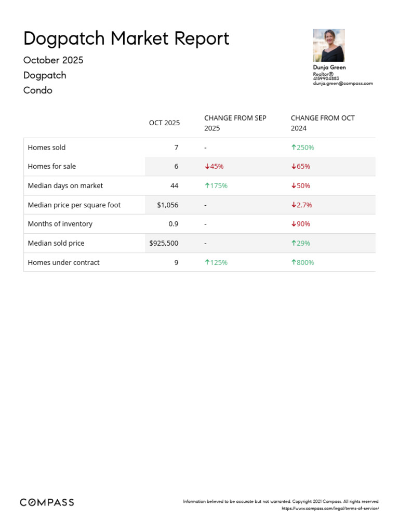Click the $925,500 median sold price value

pyautogui.click(x=164, y=243)
